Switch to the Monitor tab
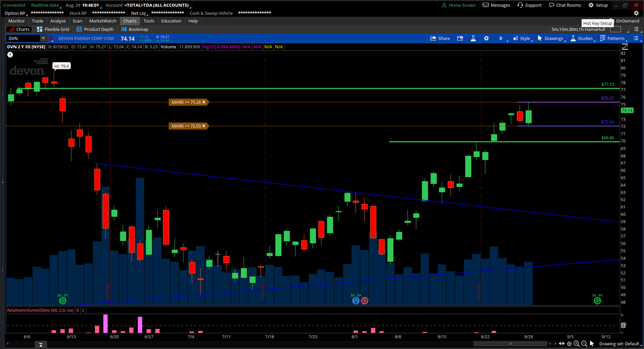Viewport: 644px width, 349px height. (17, 21)
